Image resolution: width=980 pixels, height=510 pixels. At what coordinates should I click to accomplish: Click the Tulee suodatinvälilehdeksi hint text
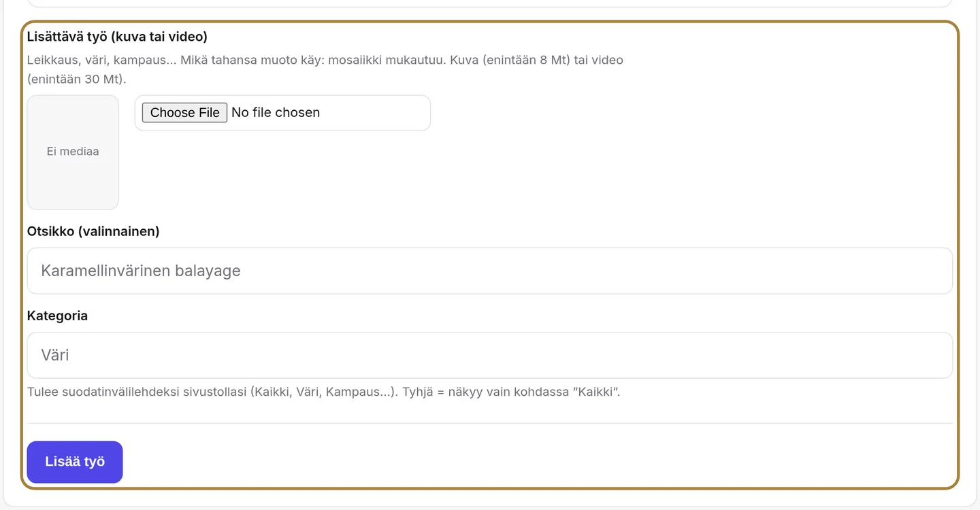(324, 392)
